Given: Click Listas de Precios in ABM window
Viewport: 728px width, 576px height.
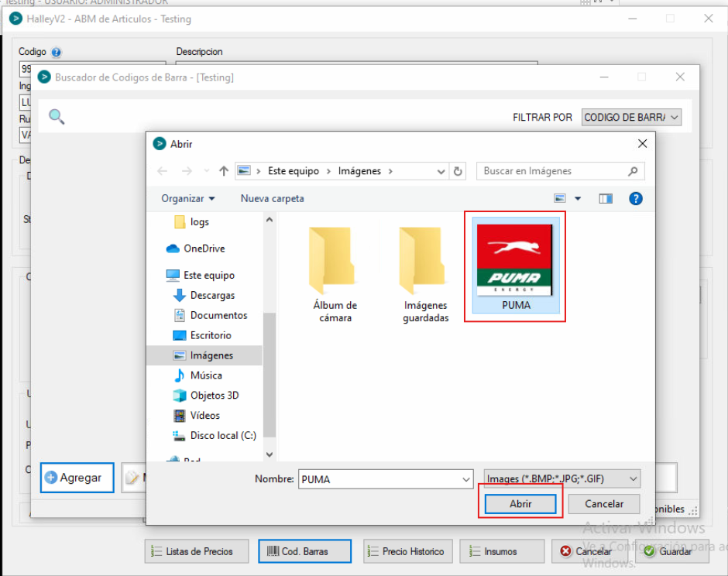Looking at the screenshot, I should (x=197, y=551).
